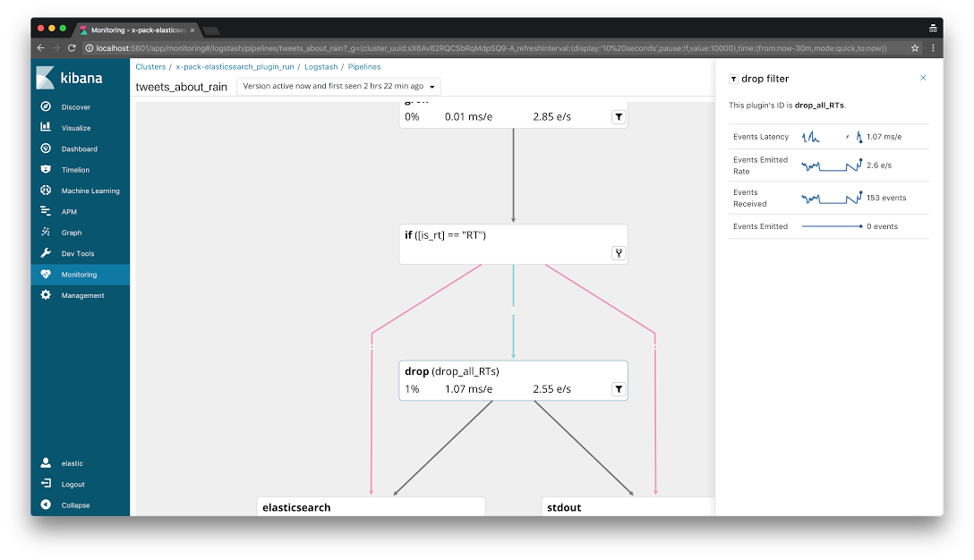Open the Dashboard gauge icon
This screenshot has height=560, width=974.
click(x=46, y=148)
